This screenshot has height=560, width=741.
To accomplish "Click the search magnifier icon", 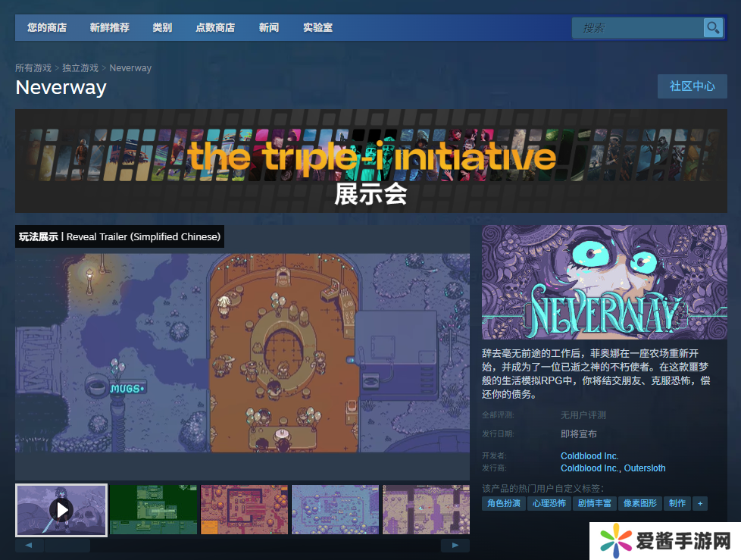I will [x=713, y=28].
